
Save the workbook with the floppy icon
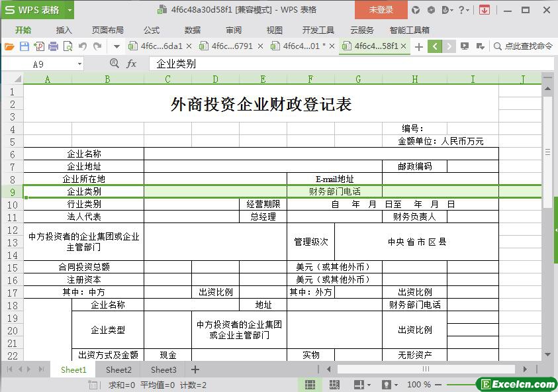pyautogui.click(x=24, y=46)
